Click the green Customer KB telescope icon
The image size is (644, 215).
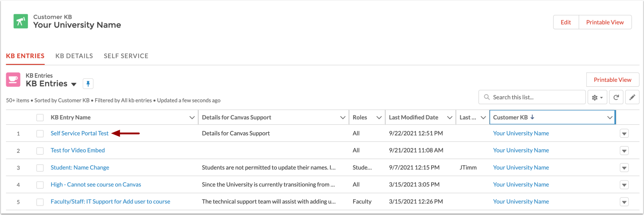[x=21, y=21]
